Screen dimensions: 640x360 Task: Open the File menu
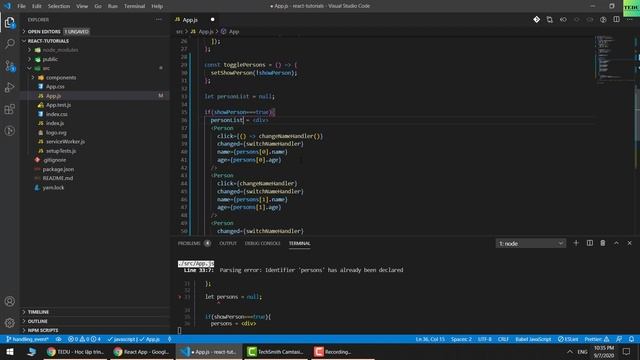(21, 6)
